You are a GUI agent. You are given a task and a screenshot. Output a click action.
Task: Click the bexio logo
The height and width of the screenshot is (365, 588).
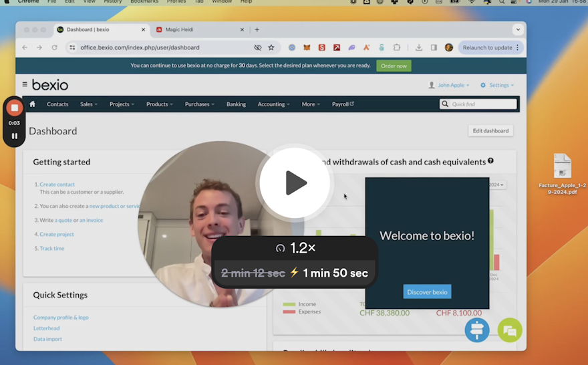[x=50, y=85]
